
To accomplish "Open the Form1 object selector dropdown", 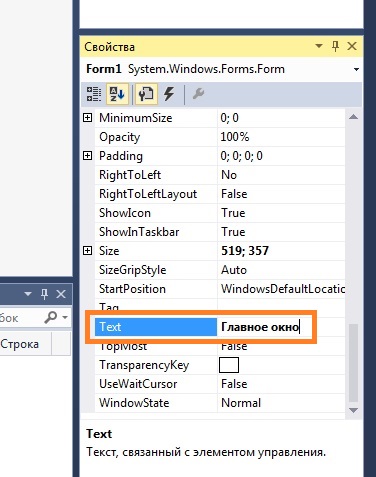I will (356, 69).
